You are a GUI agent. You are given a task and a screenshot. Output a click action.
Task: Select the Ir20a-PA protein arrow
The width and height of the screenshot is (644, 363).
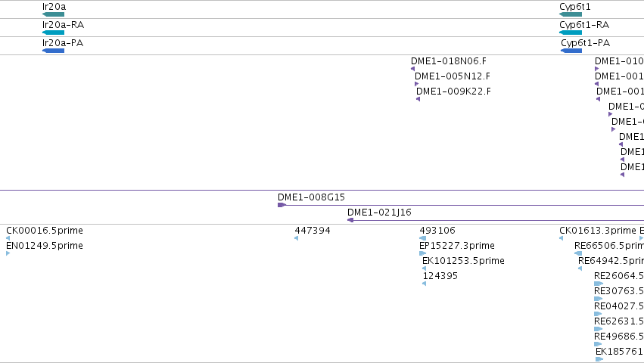click(54, 51)
